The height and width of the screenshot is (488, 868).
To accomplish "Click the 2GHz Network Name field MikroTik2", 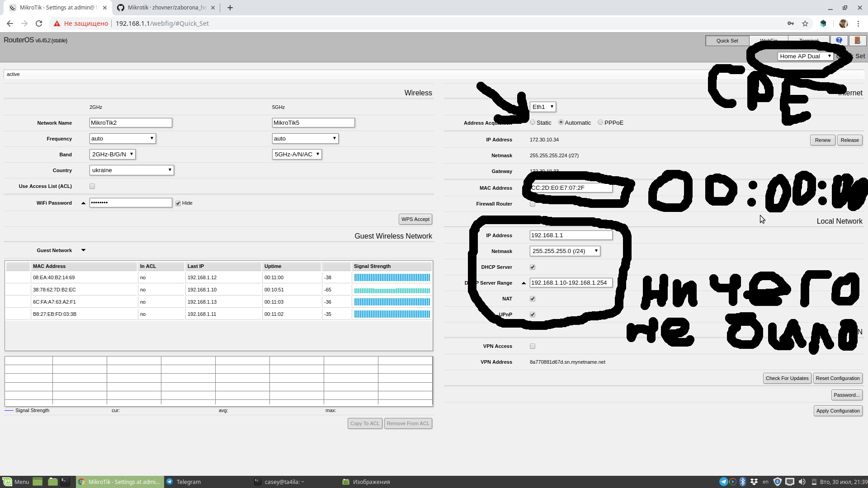I will [131, 123].
